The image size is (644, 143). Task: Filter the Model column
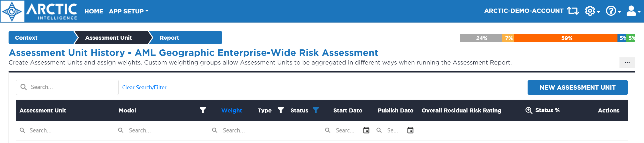pyautogui.click(x=203, y=110)
